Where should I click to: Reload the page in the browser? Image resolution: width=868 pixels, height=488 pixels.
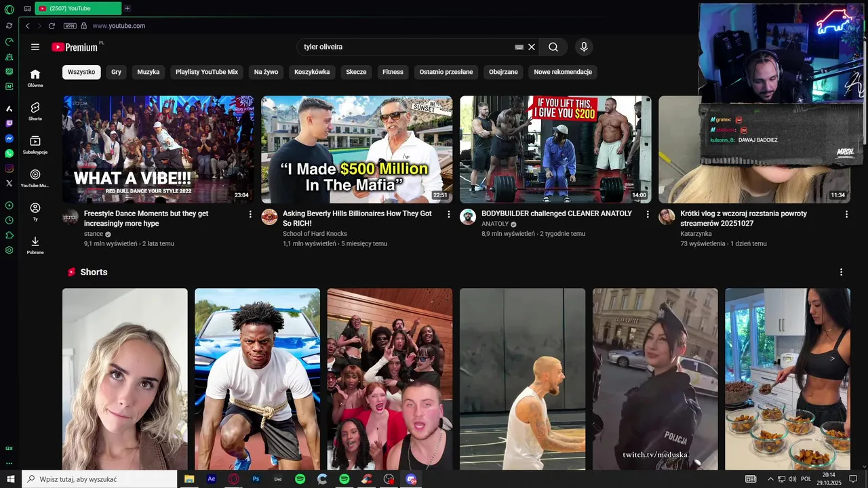(x=52, y=26)
